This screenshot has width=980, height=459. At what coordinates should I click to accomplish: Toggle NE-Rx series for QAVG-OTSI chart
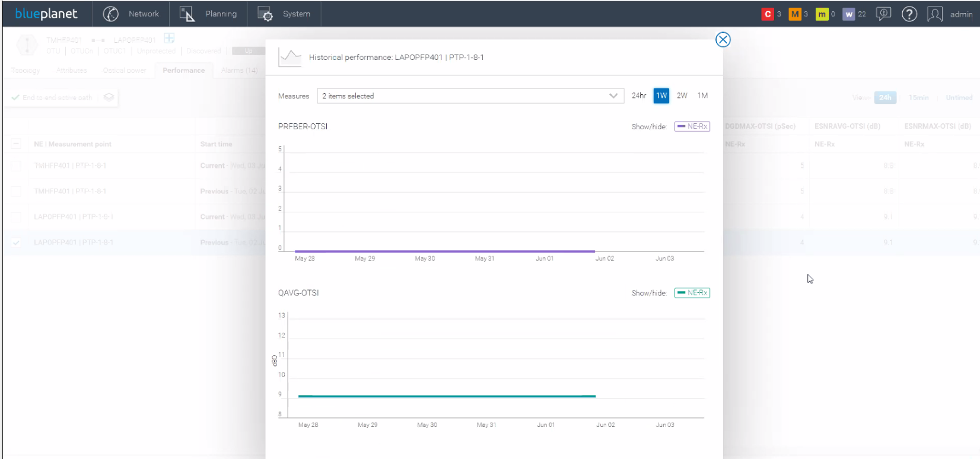pos(692,293)
